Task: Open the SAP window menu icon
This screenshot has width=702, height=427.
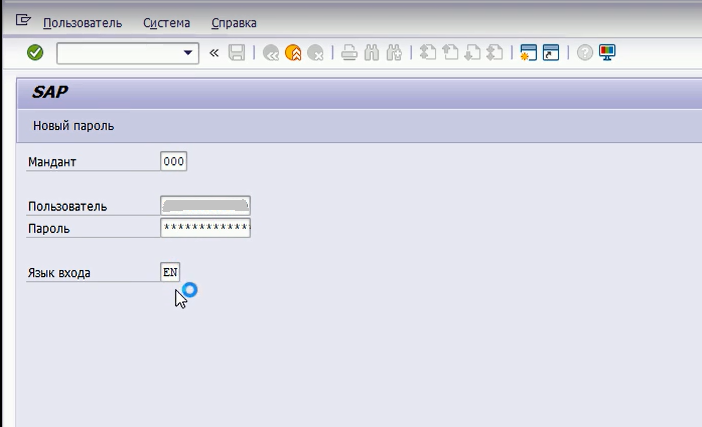Action: click(24, 21)
